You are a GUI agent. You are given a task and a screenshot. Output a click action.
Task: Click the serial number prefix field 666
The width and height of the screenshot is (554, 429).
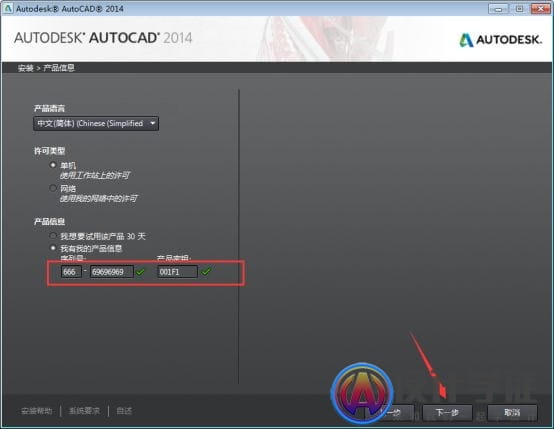click(x=71, y=271)
